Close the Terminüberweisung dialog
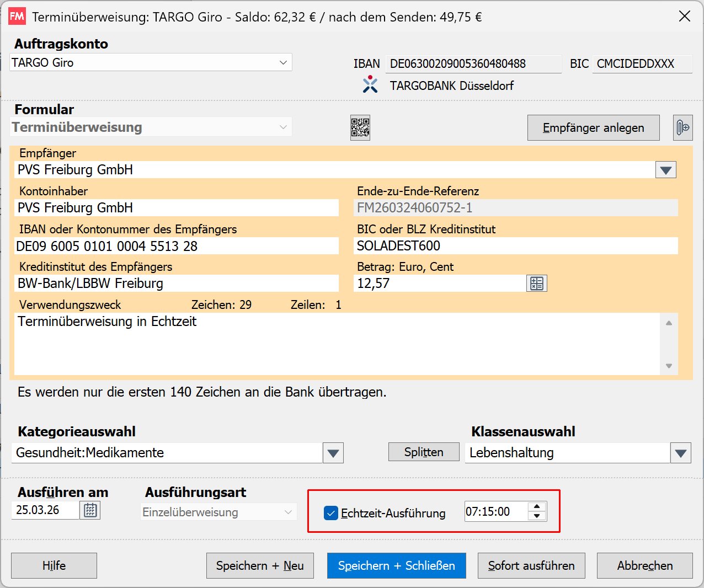 click(685, 16)
